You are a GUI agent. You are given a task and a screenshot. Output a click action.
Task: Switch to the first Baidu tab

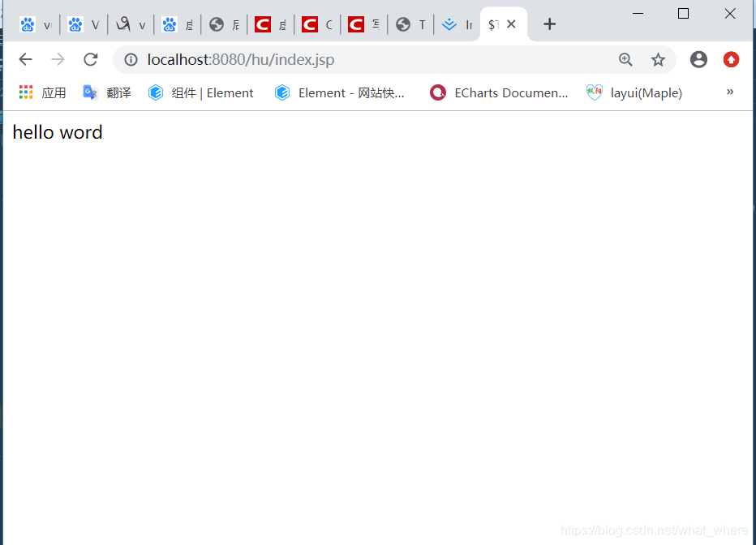(x=36, y=24)
